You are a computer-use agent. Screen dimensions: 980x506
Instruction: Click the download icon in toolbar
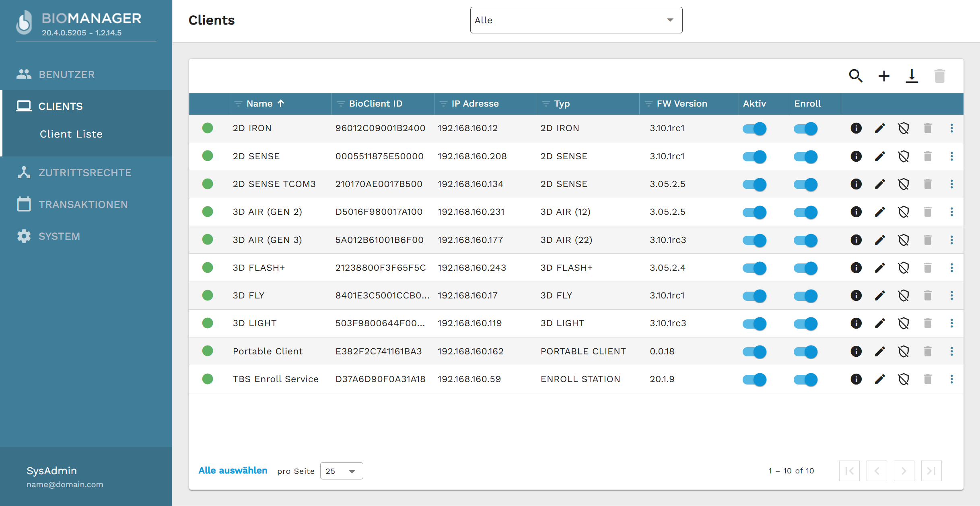click(912, 76)
